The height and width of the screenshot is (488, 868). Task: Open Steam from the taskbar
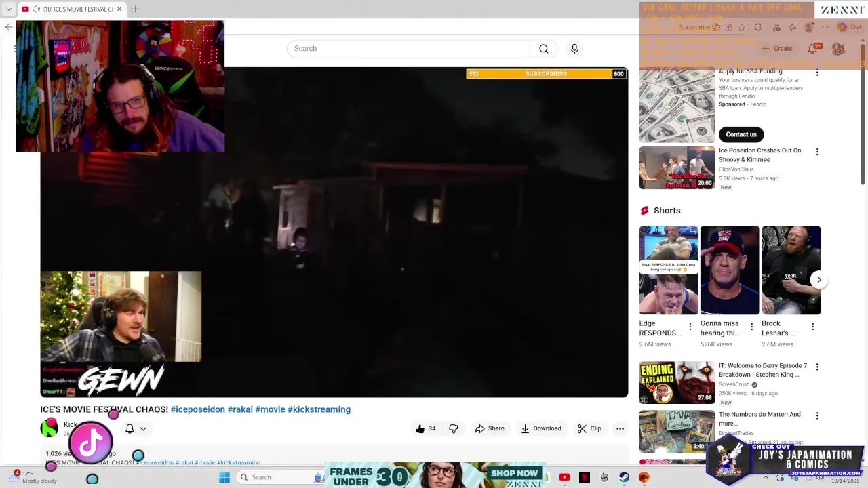click(624, 477)
